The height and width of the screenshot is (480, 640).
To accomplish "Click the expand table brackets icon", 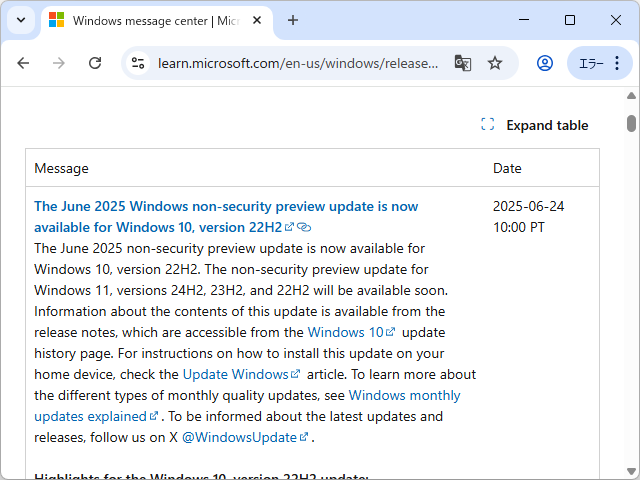I will [x=487, y=124].
